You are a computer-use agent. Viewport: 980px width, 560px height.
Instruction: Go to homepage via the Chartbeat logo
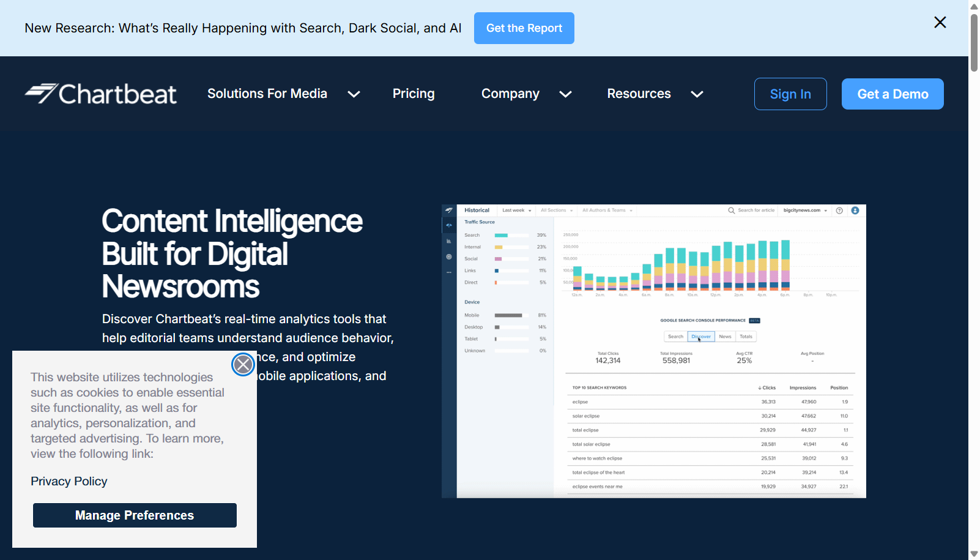[101, 94]
